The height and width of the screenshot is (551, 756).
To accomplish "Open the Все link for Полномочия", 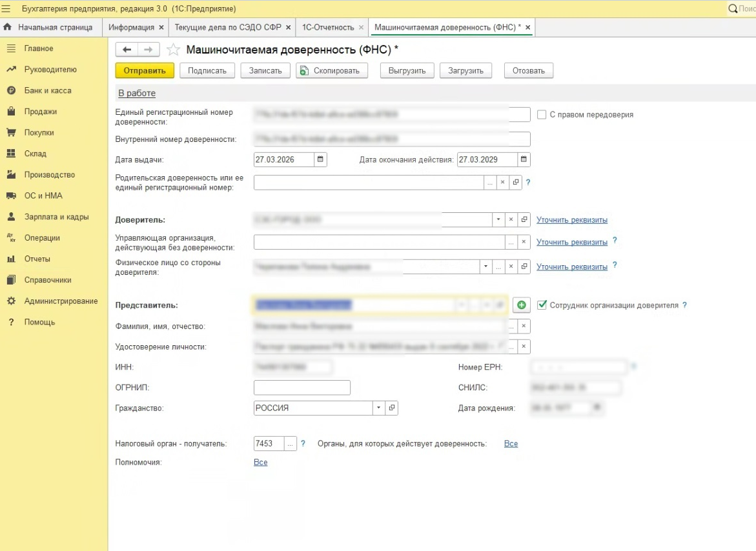I will [x=260, y=462].
